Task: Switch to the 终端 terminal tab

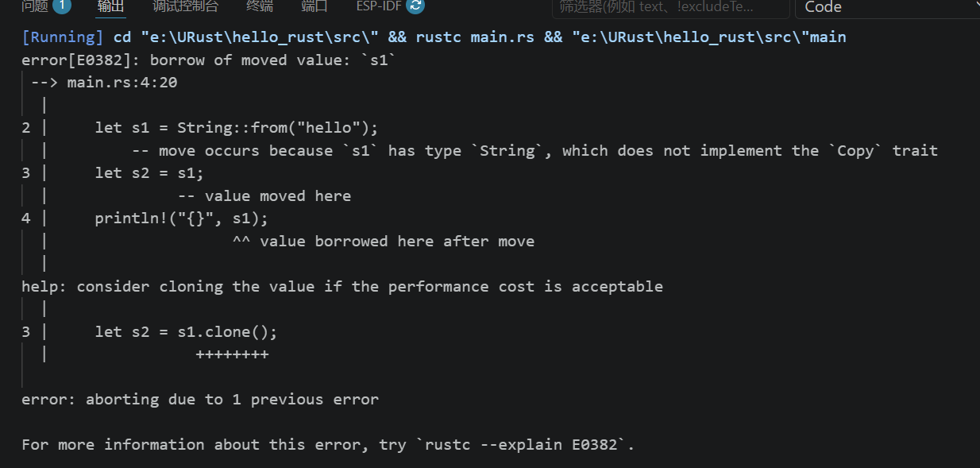Action: pyautogui.click(x=260, y=6)
